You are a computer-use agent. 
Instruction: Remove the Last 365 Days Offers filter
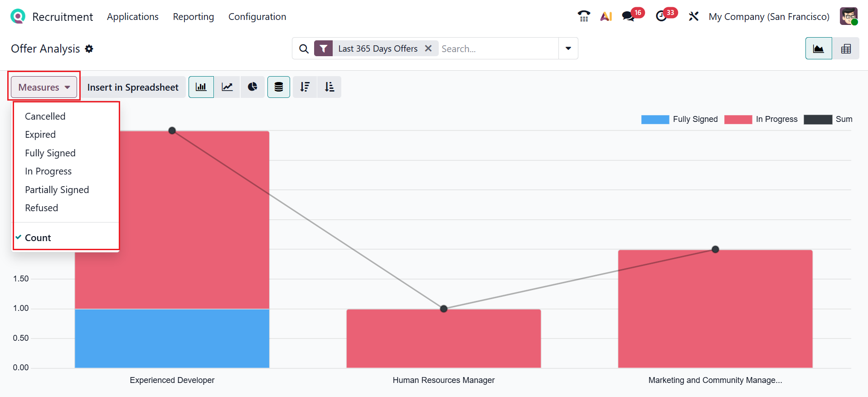[428, 48]
